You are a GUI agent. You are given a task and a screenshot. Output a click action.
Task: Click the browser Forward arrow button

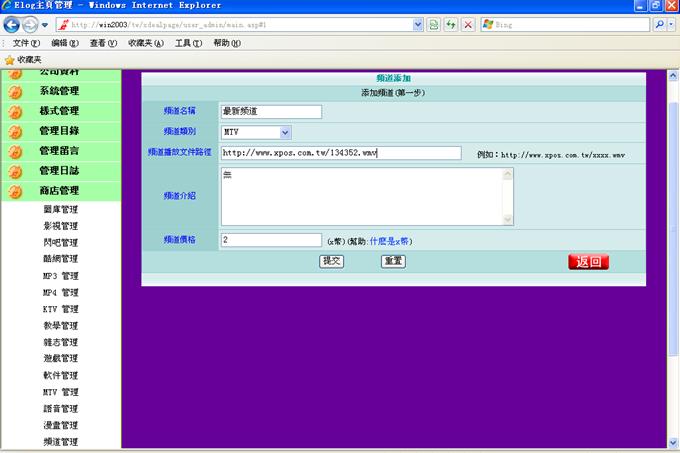[x=30, y=24]
